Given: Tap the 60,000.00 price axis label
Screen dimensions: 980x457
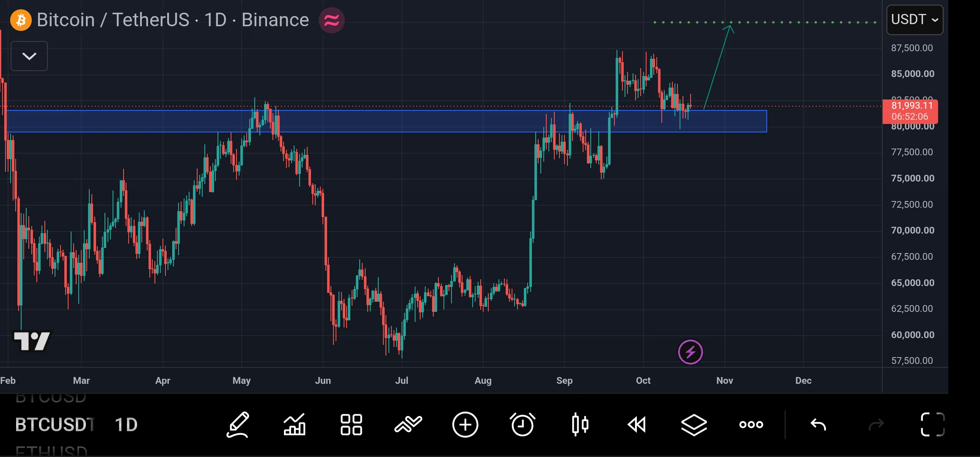Looking at the screenshot, I should (913, 335).
